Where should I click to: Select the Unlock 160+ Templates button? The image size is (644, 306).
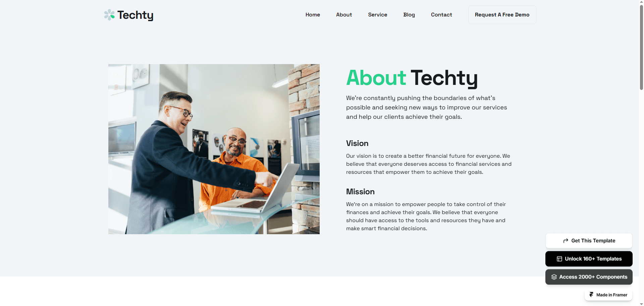(589, 259)
